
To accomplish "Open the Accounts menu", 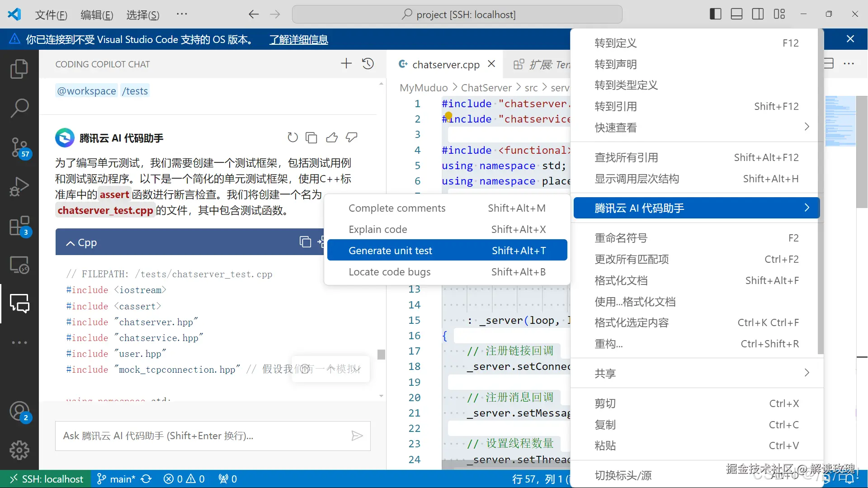I will (x=19, y=412).
